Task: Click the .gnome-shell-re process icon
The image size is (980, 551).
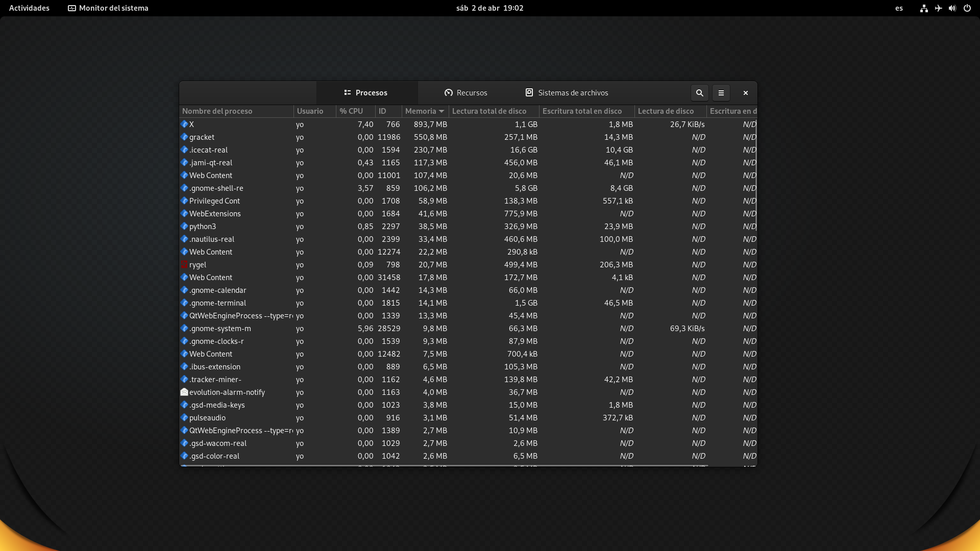Action: click(184, 188)
